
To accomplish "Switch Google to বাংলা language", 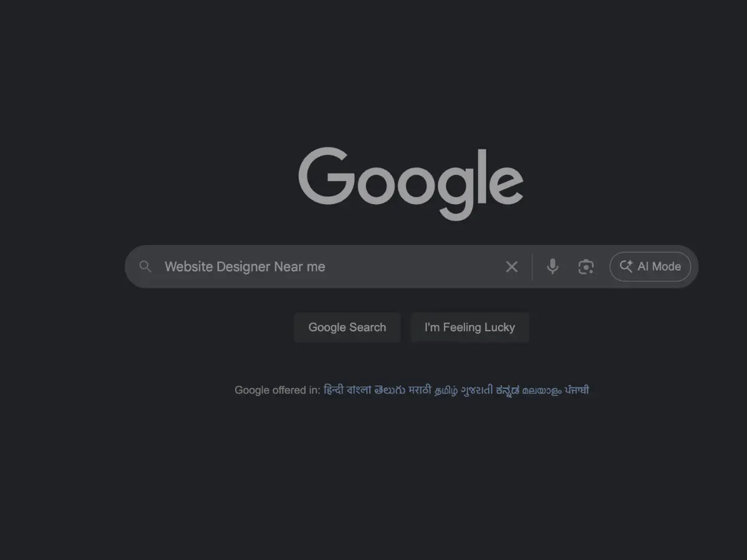I will pyautogui.click(x=359, y=390).
